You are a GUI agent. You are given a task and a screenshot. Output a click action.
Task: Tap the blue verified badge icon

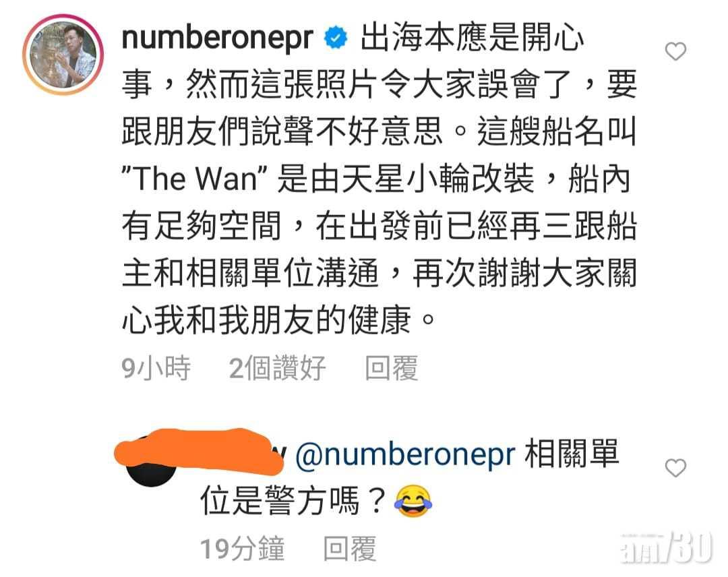pos(336,38)
